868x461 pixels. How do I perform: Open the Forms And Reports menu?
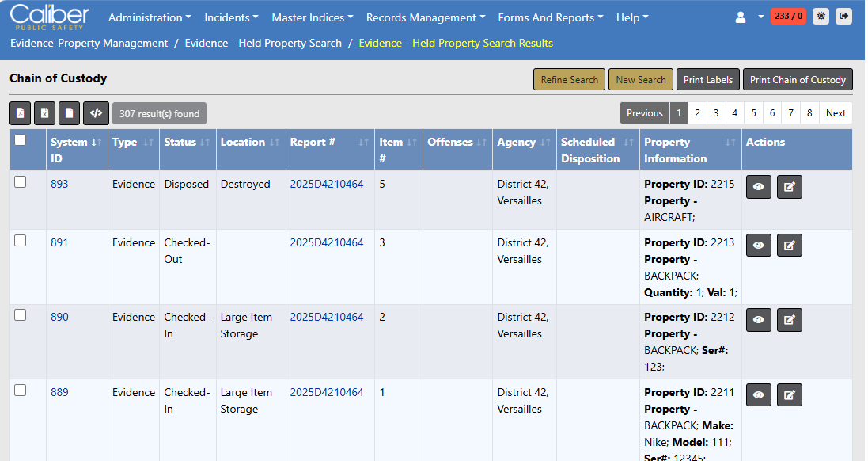coord(550,17)
